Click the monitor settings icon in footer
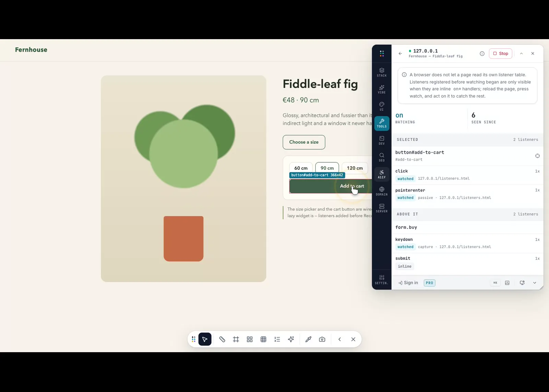The width and height of the screenshot is (549, 392). pos(522,283)
